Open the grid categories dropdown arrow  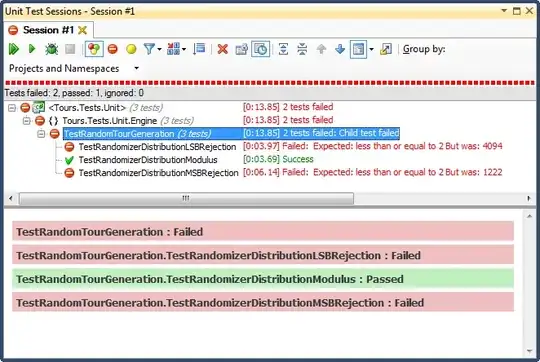184,49
